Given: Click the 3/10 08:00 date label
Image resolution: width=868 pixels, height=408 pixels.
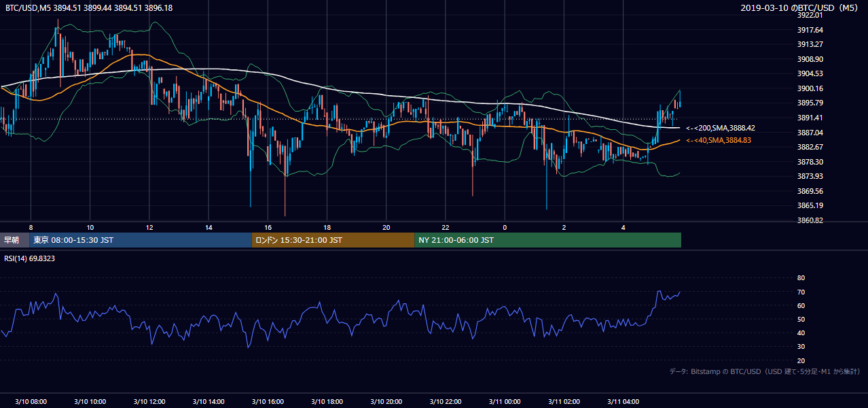Looking at the screenshot, I should coord(31,402).
